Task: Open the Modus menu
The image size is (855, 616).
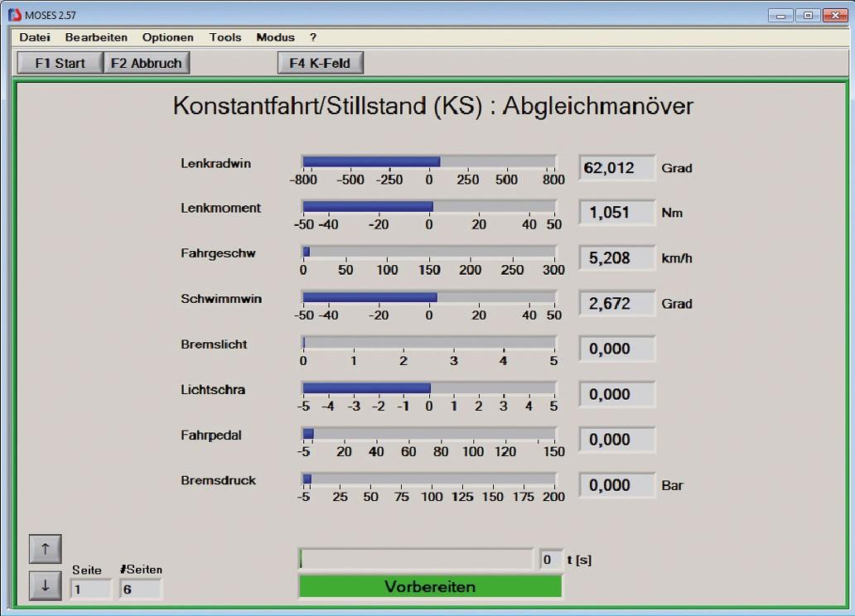Action: click(x=275, y=37)
